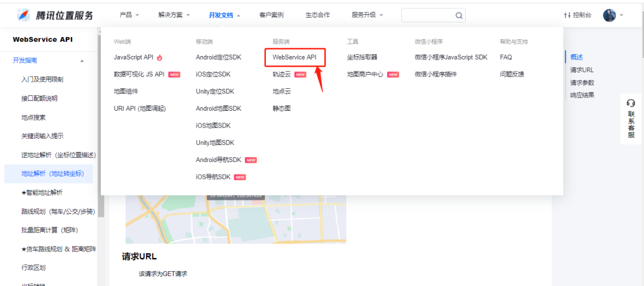
Task: Collapse the 开发指南 sidebar section
Action: point(82,61)
